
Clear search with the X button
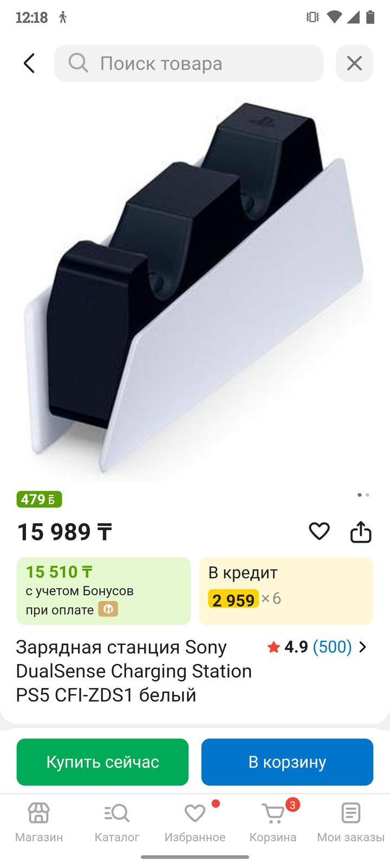coord(354,63)
